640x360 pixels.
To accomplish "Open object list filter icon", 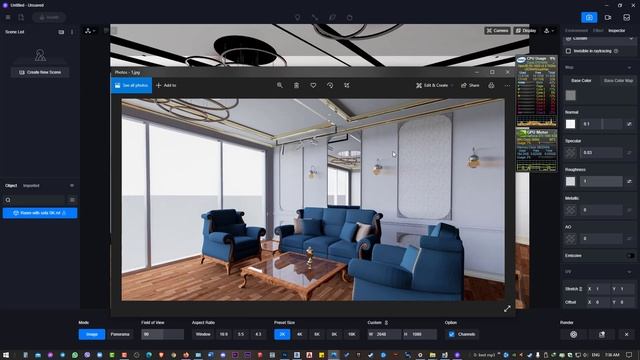I will pos(72,200).
